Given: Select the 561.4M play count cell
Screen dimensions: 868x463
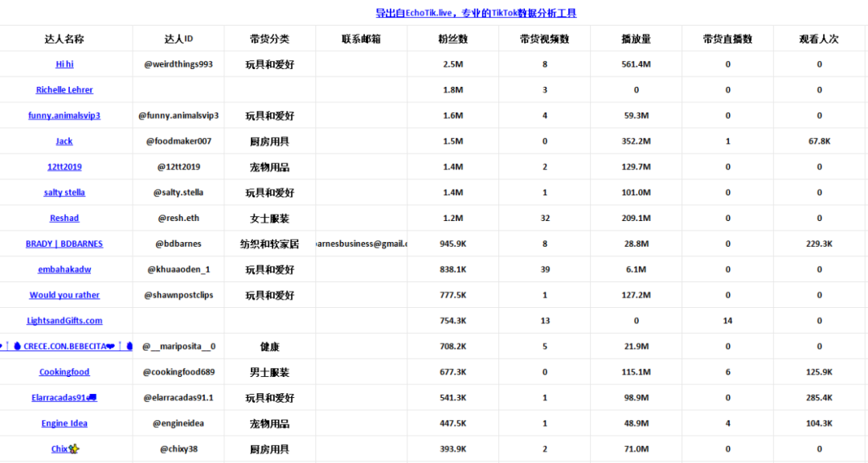Looking at the screenshot, I should (636, 64).
